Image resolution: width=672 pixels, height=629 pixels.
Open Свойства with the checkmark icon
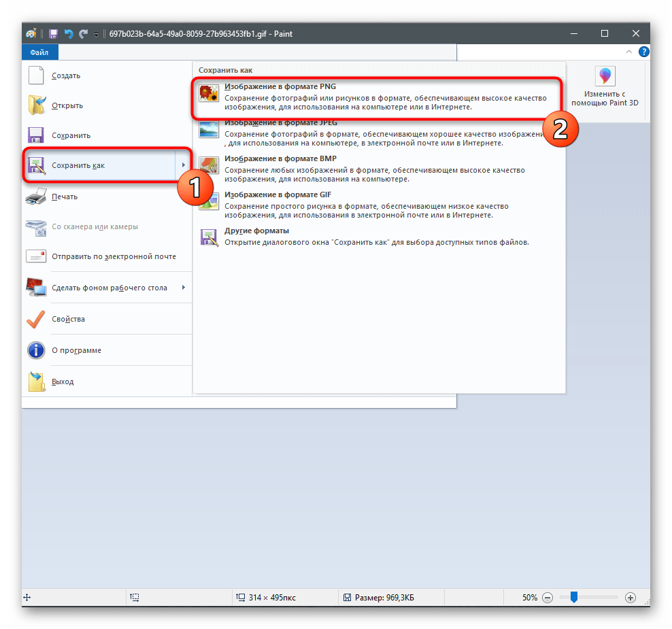(x=35, y=319)
